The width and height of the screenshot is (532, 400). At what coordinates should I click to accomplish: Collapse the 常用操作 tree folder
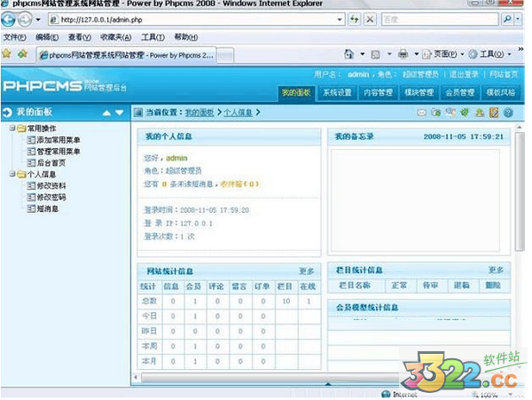point(12,129)
